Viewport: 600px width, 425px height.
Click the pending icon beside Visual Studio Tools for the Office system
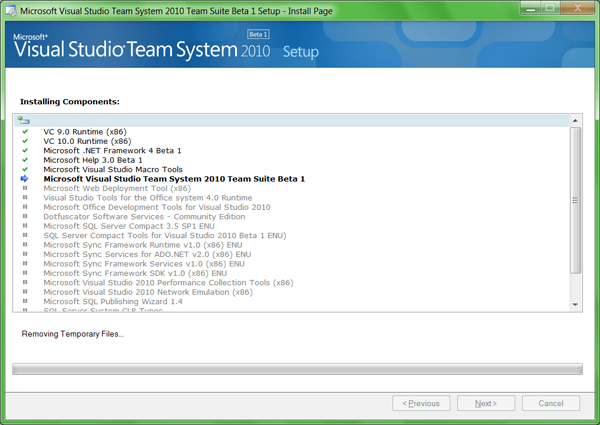pyautogui.click(x=25, y=198)
